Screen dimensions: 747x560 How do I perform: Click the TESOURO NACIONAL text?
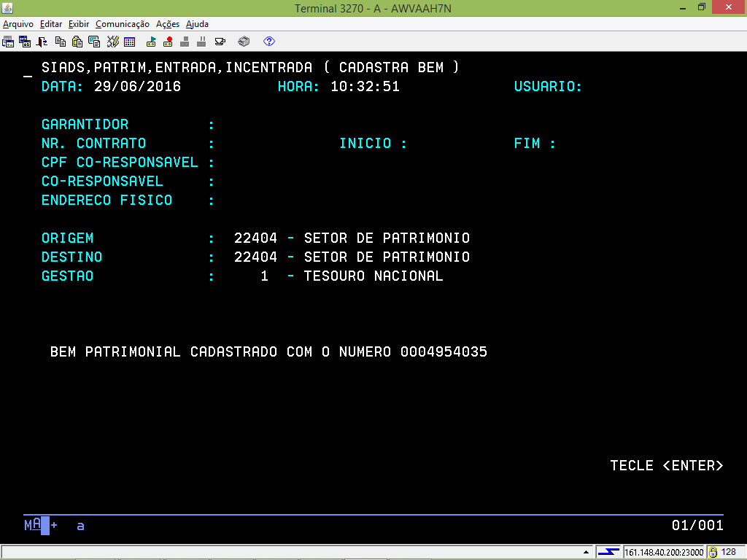[x=373, y=276]
